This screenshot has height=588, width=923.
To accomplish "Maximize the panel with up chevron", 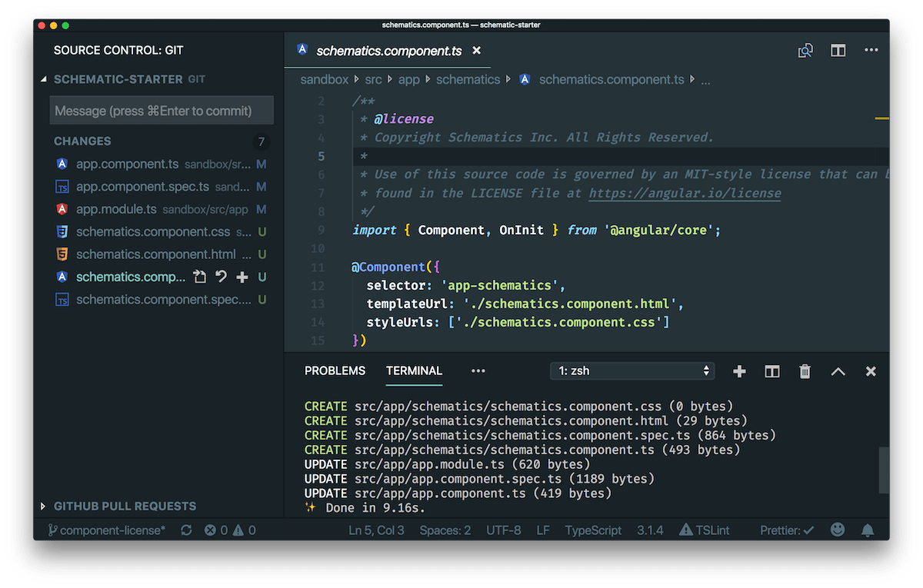I will pyautogui.click(x=838, y=371).
